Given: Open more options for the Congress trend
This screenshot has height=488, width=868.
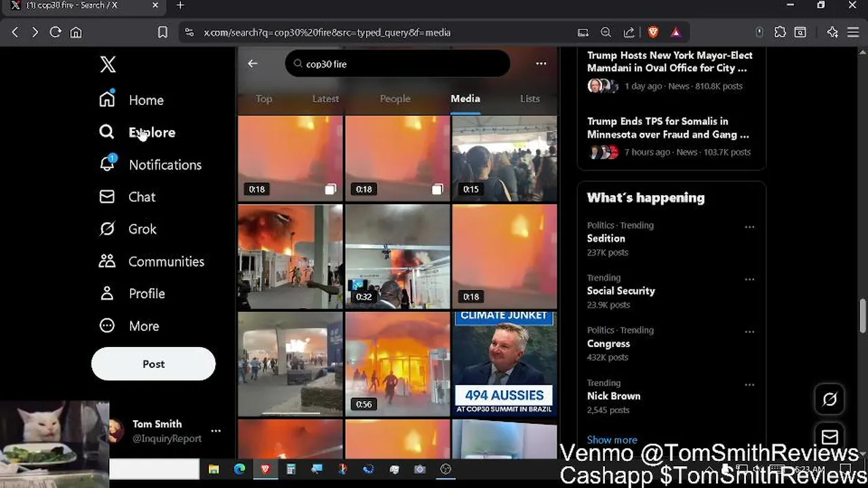Looking at the screenshot, I should coord(749,332).
